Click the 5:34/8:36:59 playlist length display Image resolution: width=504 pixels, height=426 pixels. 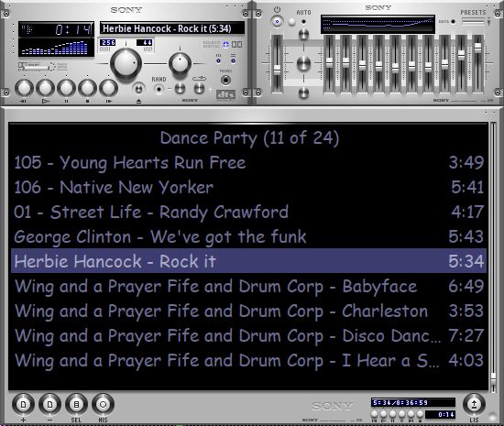click(x=413, y=402)
